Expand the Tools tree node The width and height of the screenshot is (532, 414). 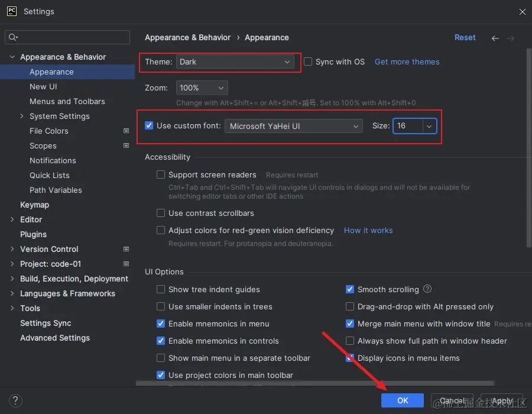[12, 308]
